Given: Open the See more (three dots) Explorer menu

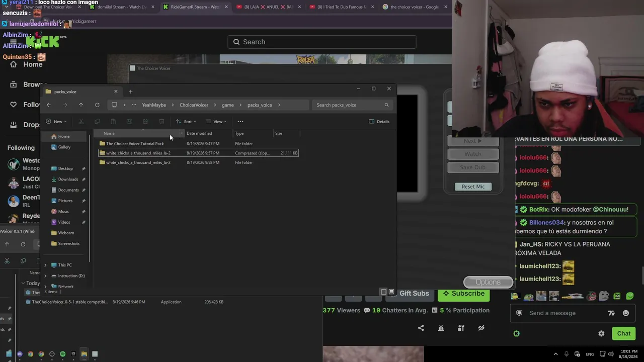Looking at the screenshot, I should pyautogui.click(x=240, y=122).
